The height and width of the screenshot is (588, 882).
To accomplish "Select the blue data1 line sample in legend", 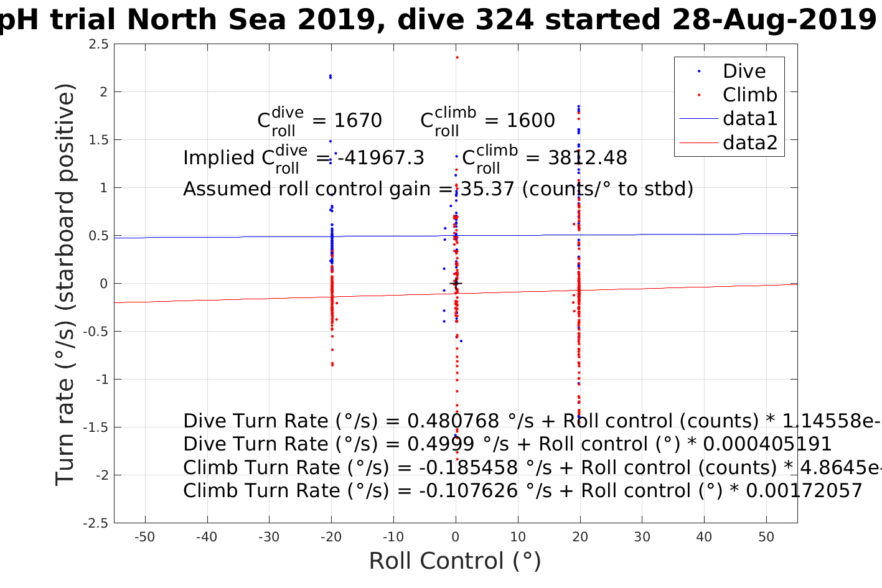I will point(698,119).
